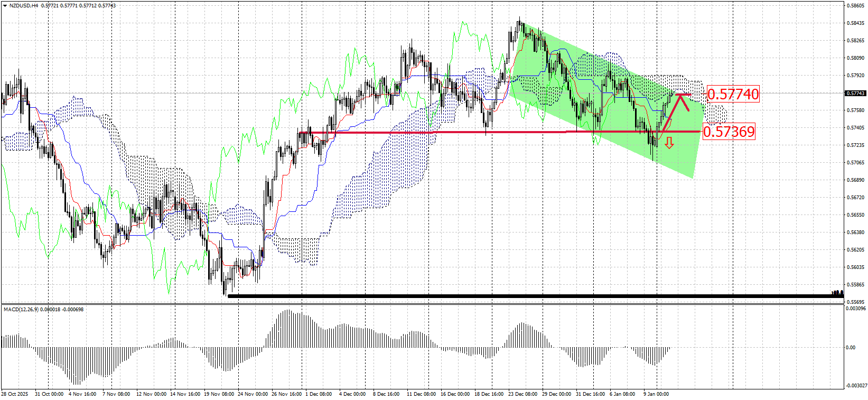Click the 28 Oct 2025 date label

pos(14,394)
